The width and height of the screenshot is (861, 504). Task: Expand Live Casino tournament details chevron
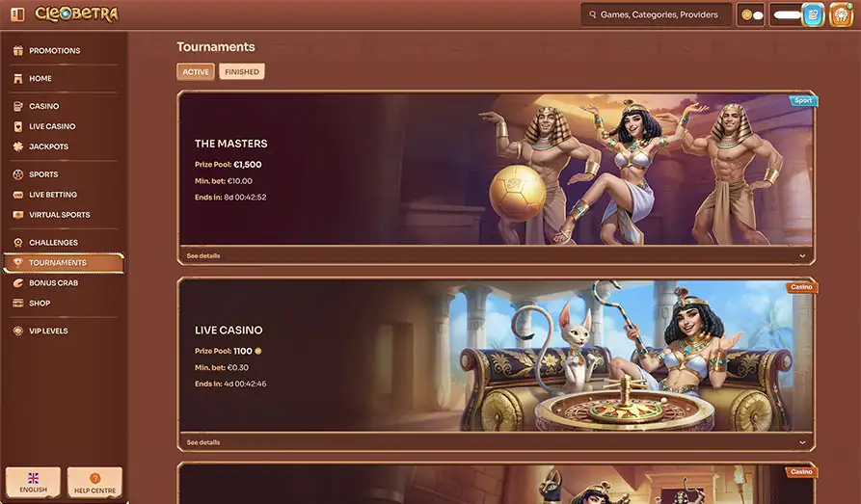click(802, 442)
